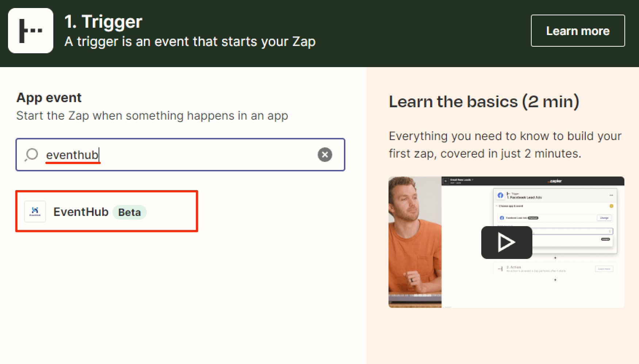Click the Learn the basics (2 min) heading
Screen dimensions: 639x364
484,101
